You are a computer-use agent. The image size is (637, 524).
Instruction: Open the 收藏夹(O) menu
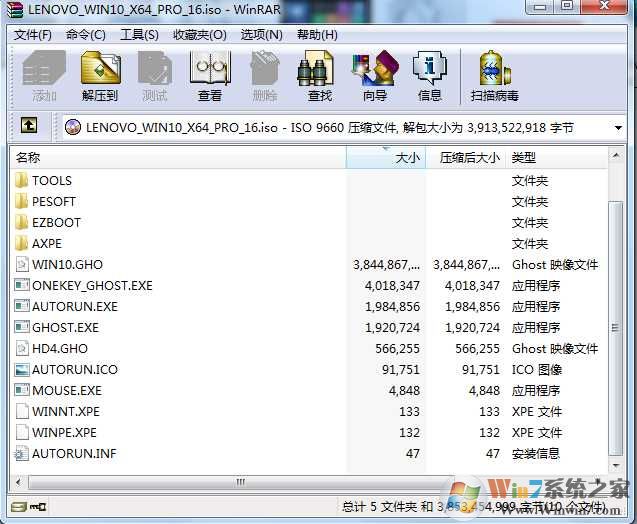tap(200, 35)
